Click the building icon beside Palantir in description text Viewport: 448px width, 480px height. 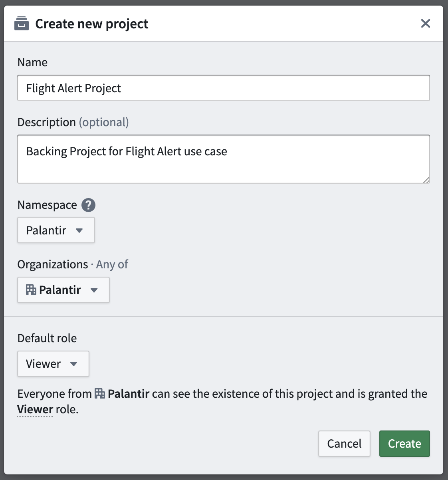[x=100, y=394]
